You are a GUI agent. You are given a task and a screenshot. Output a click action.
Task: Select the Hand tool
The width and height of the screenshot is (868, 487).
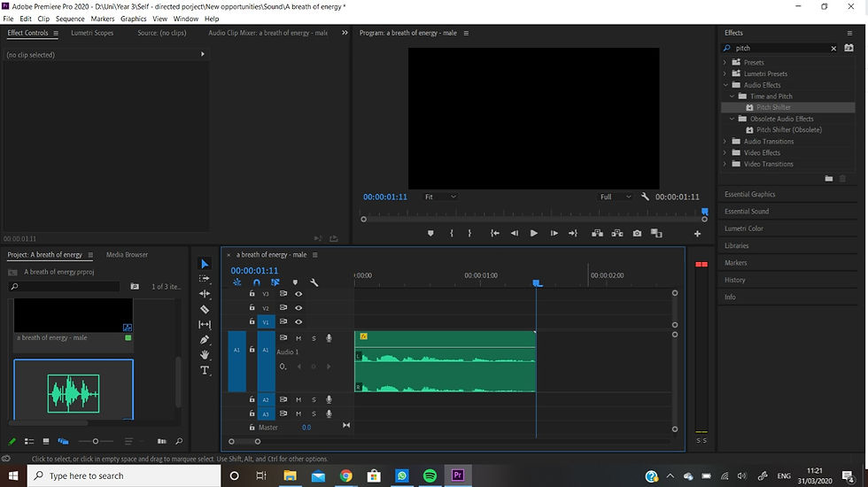205,355
